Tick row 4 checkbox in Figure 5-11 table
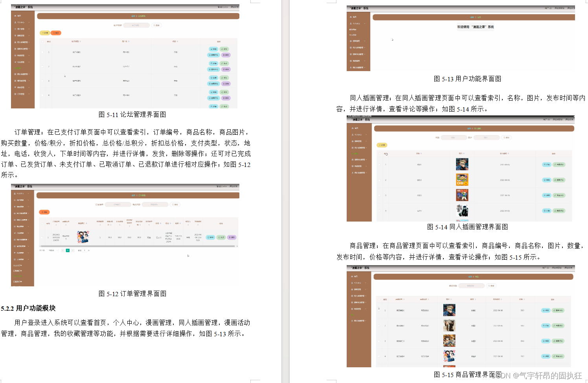 coord(42,95)
